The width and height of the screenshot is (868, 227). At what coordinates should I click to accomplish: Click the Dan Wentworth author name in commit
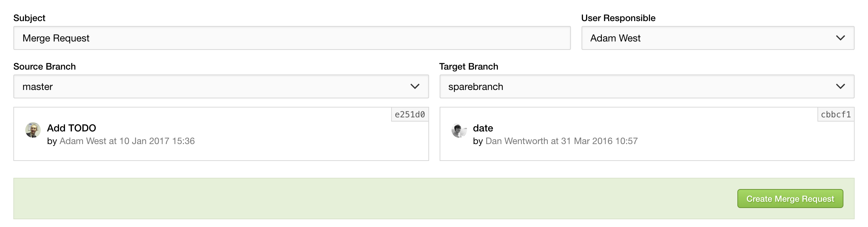(x=517, y=141)
